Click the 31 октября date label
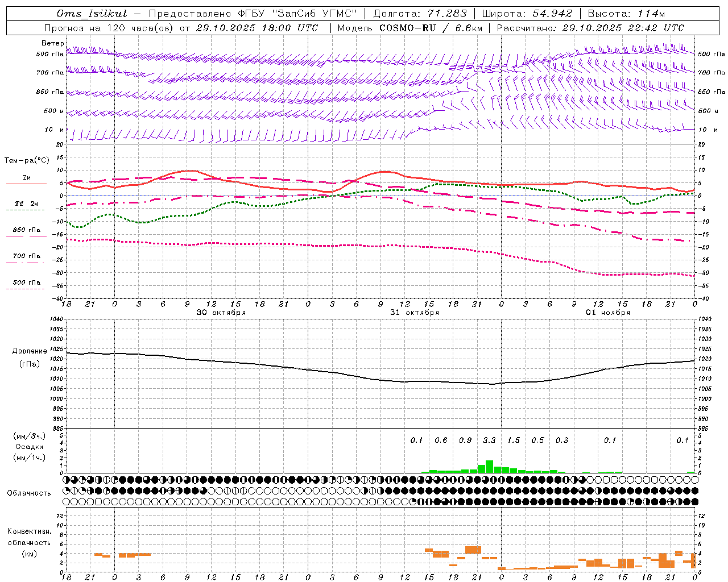 415,313
